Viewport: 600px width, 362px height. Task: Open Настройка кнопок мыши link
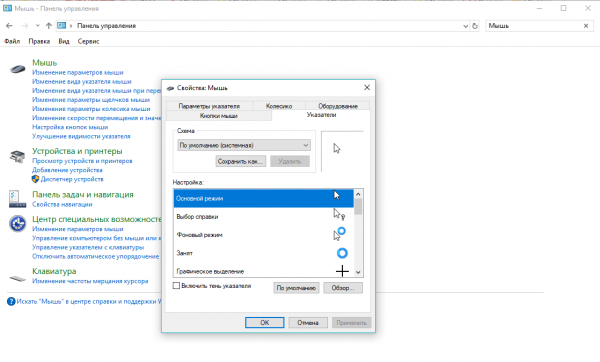coord(70,127)
